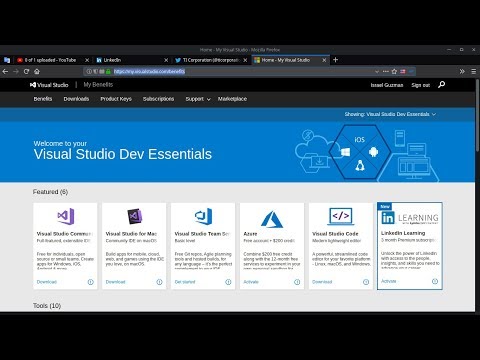Activate the LinkedIn Learning benefit
The image size is (480, 360).
tap(389, 281)
